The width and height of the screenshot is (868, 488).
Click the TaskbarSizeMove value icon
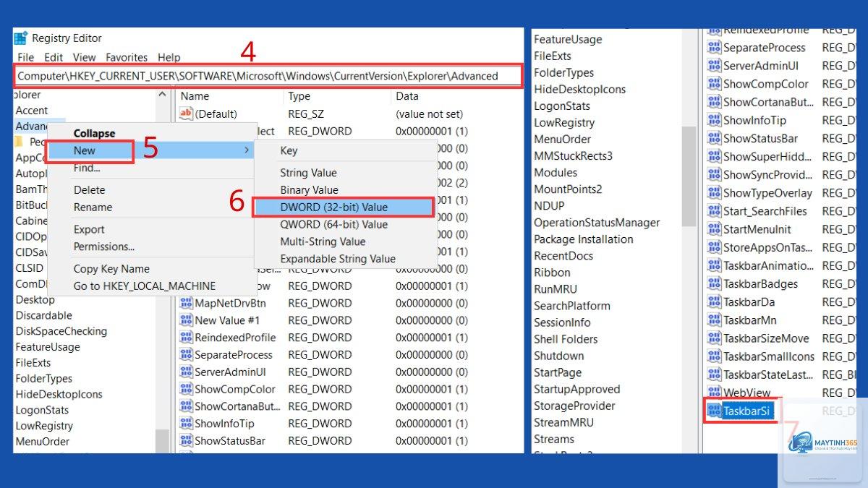point(714,338)
